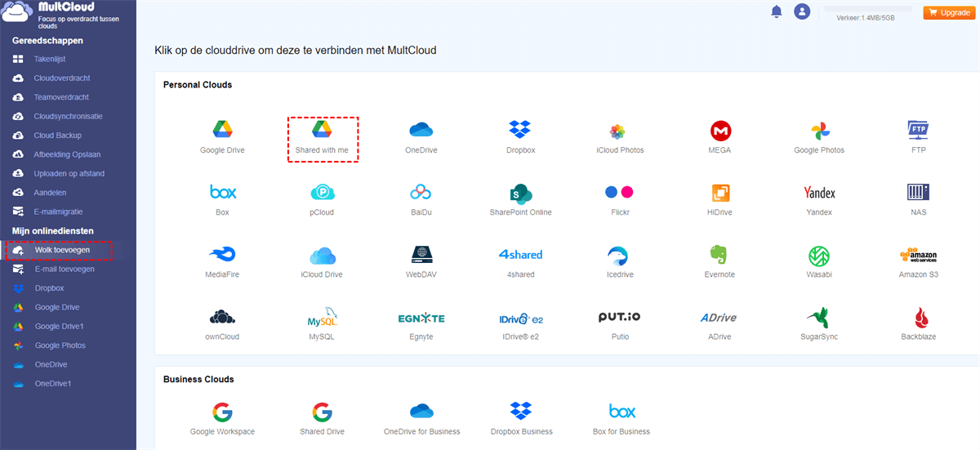Choose the Shared with me cloud option

click(322, 137)
